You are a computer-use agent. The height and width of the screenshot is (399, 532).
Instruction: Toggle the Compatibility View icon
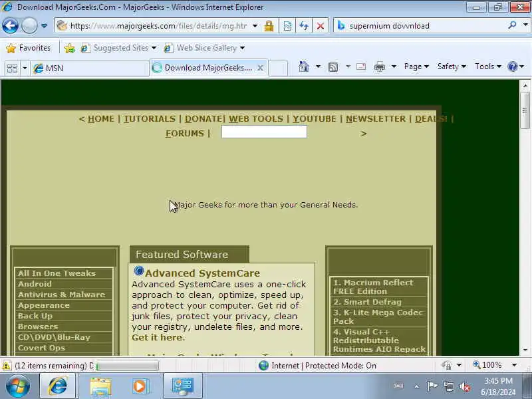coord(287,26)
